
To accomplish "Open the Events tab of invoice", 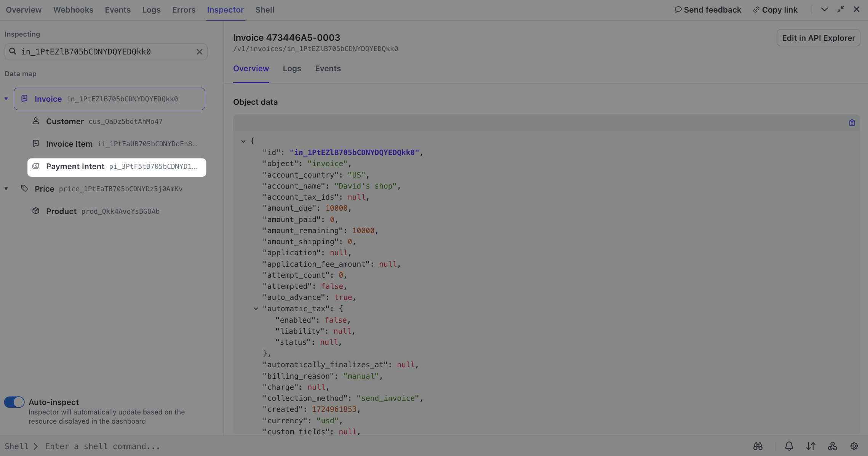I will [328, 69].
